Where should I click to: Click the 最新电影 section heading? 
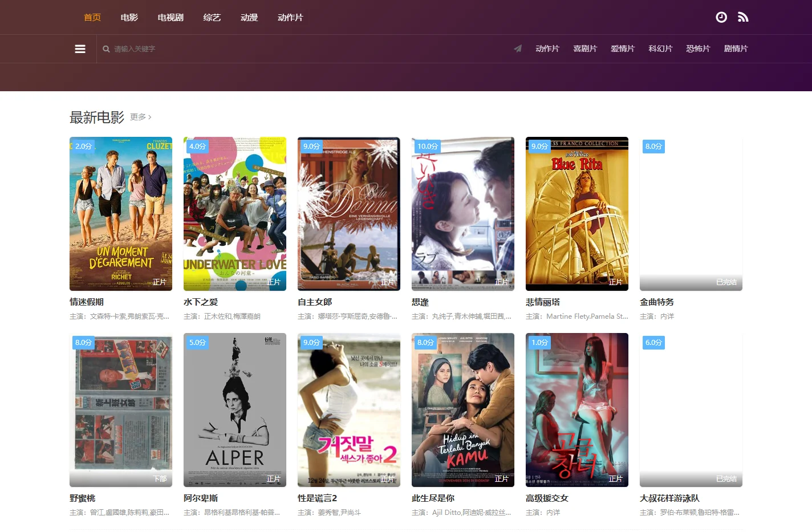pyautogui.click(x=97, y=117)
